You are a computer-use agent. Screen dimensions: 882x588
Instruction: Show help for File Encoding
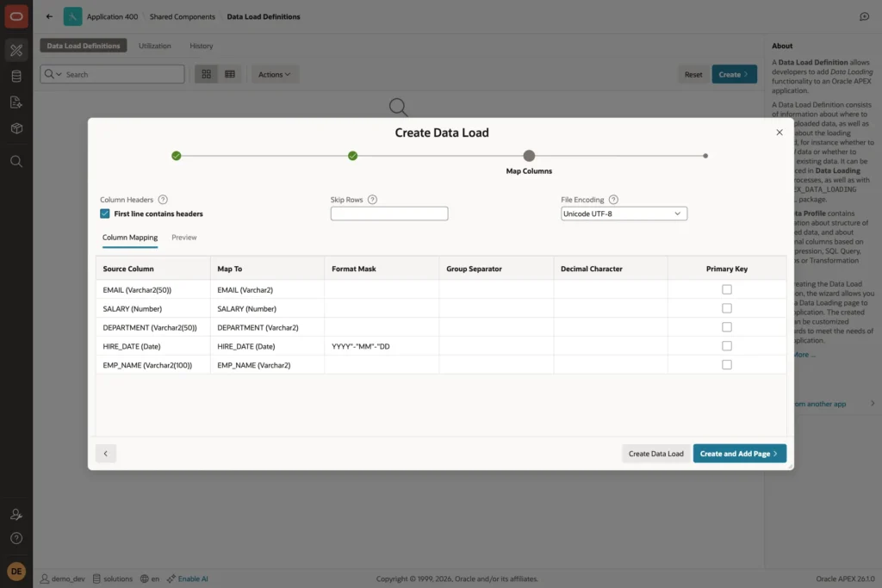coord(613,200)
